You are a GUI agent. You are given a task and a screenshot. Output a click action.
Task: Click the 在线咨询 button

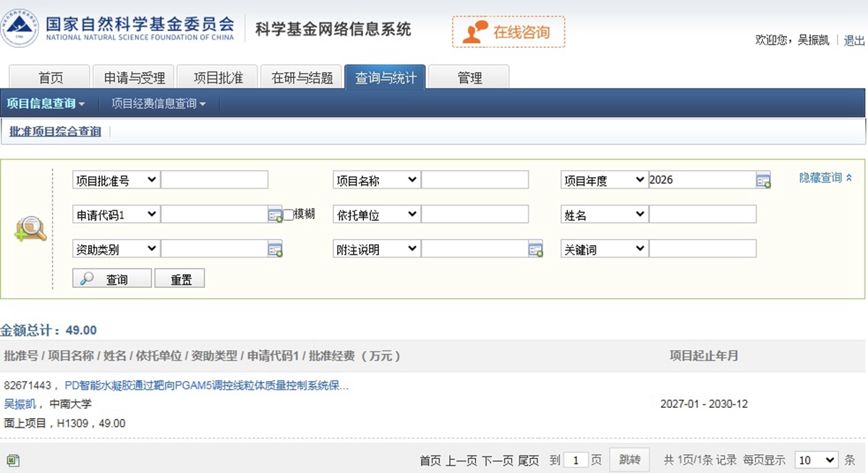[509, 32]
